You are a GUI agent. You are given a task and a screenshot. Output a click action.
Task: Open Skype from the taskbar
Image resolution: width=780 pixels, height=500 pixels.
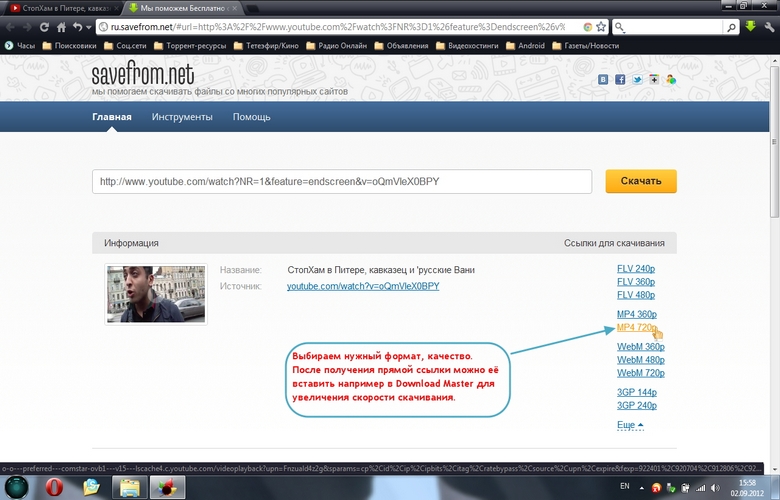[x=92, y=487]
